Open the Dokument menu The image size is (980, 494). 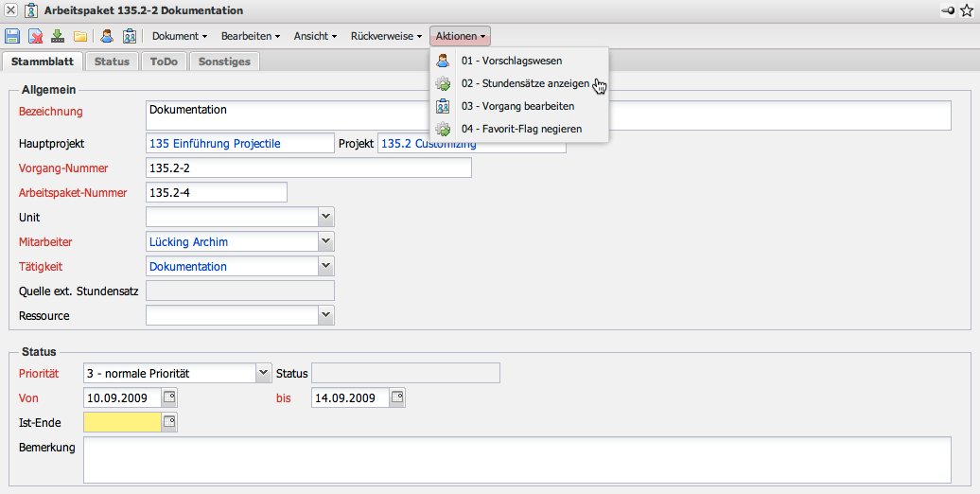click(x=180, y=36)
